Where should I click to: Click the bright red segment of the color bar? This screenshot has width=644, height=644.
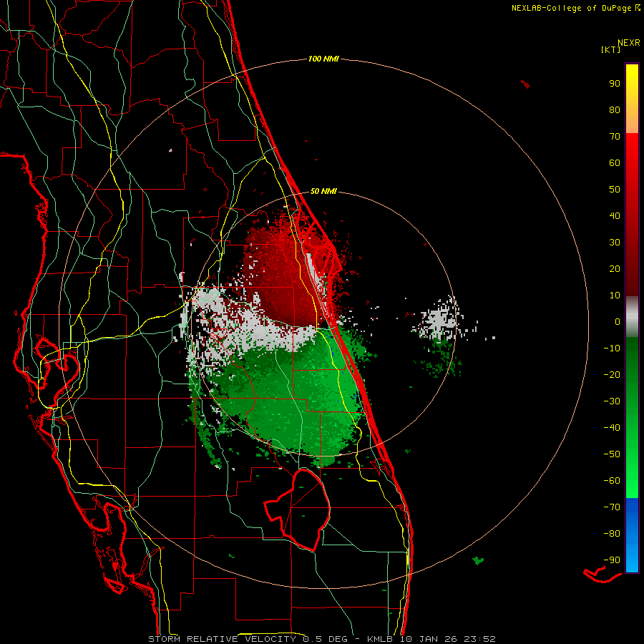point(632,215)
